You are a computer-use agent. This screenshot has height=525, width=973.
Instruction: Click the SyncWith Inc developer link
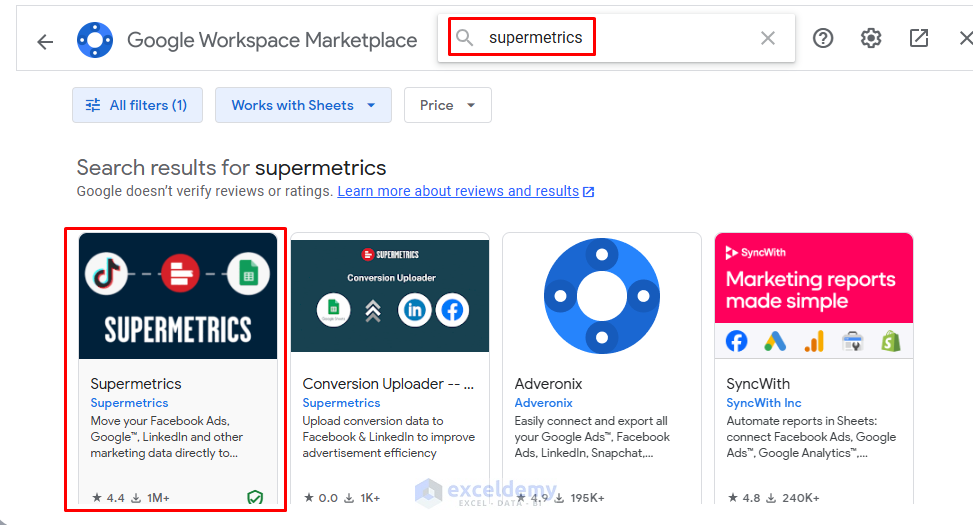tap(764, 403)
